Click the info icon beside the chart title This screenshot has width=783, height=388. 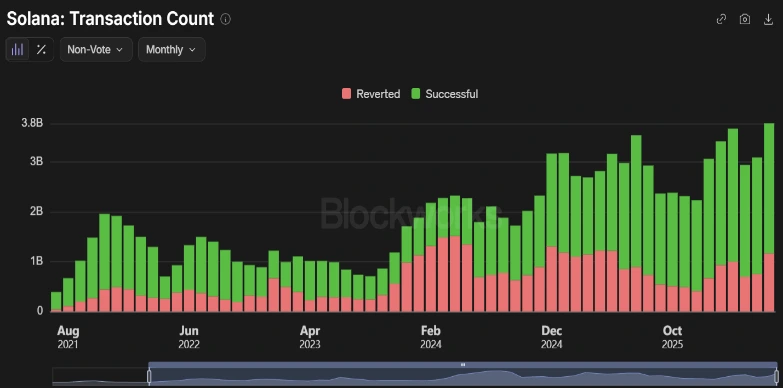point(226,19)
